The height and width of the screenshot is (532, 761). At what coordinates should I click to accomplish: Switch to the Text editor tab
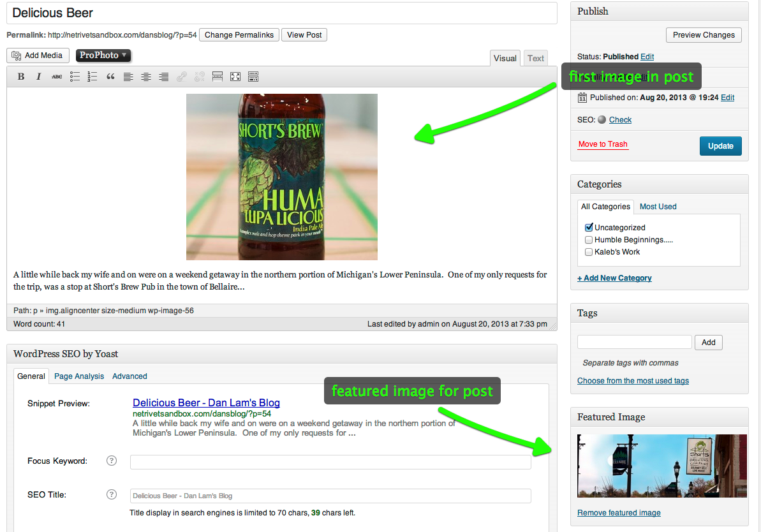(535, 58)
